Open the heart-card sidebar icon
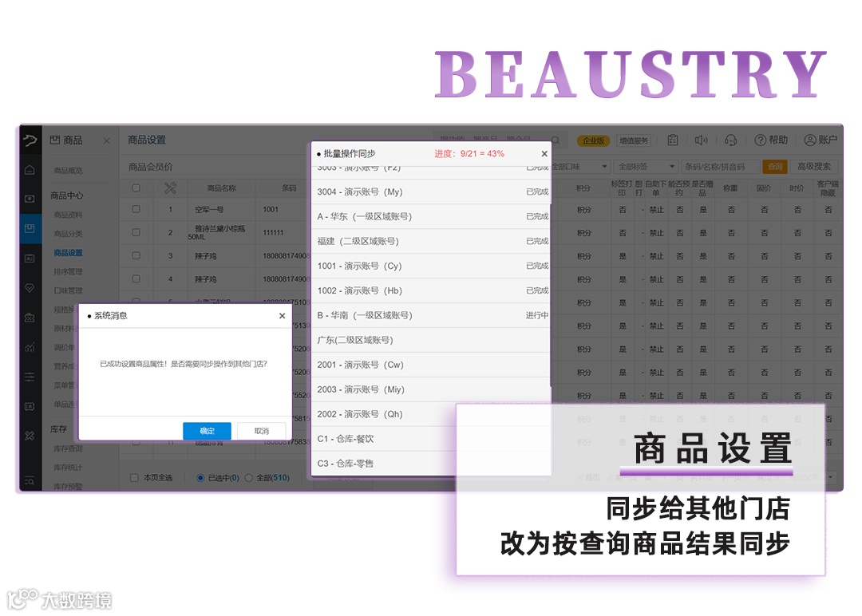The width and height of the screenshot is (862, 616). [30, 199]
